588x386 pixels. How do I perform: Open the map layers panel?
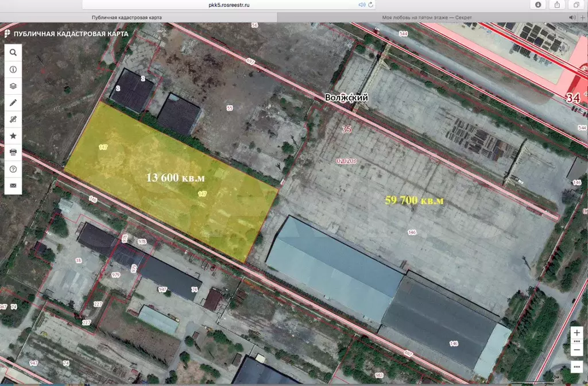[13, 86]
